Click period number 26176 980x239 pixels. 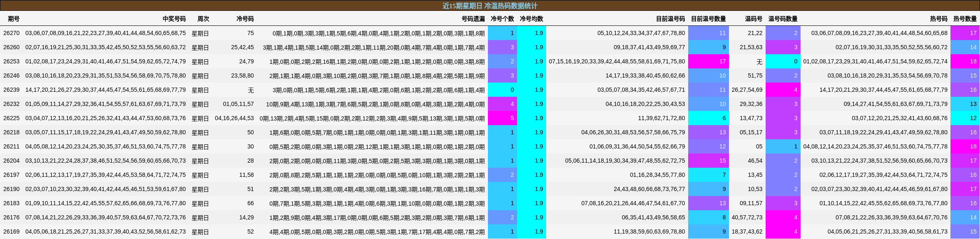coord(11,217)
